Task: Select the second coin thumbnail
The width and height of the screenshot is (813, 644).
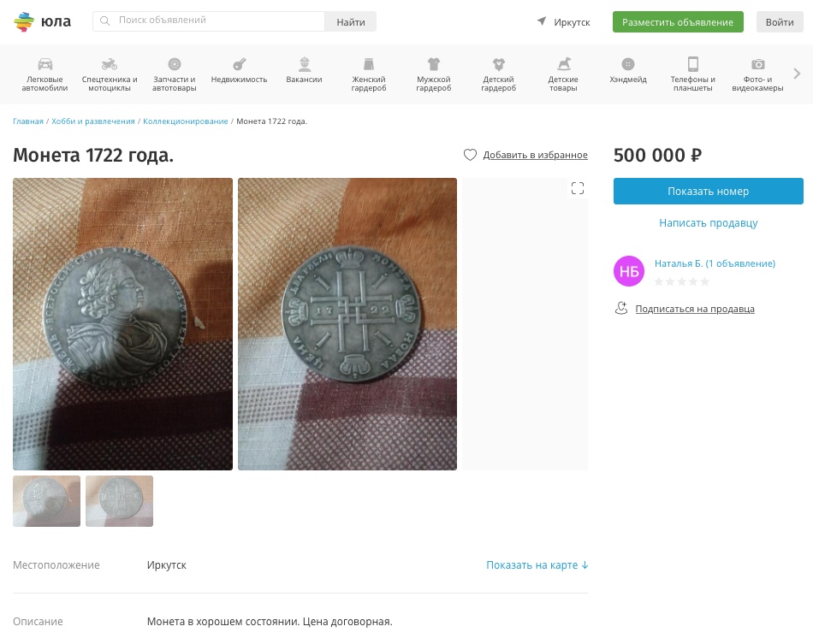Action: click(x=119, y=501)
